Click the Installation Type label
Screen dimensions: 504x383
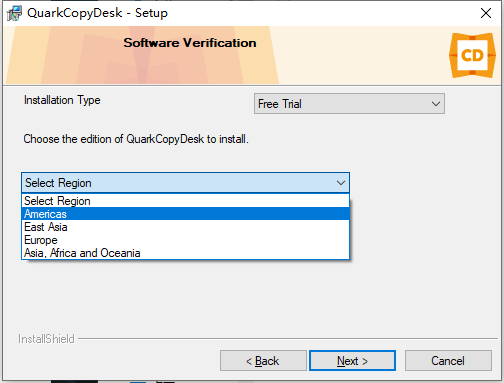[x=62, y=100]
